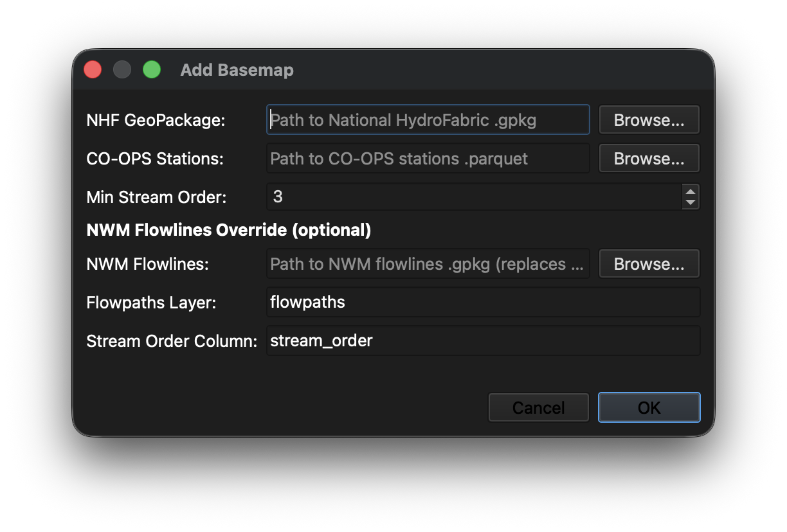The image size is (787, 532).
Task: Select the flowpaths value text
Action: (307, 302)
